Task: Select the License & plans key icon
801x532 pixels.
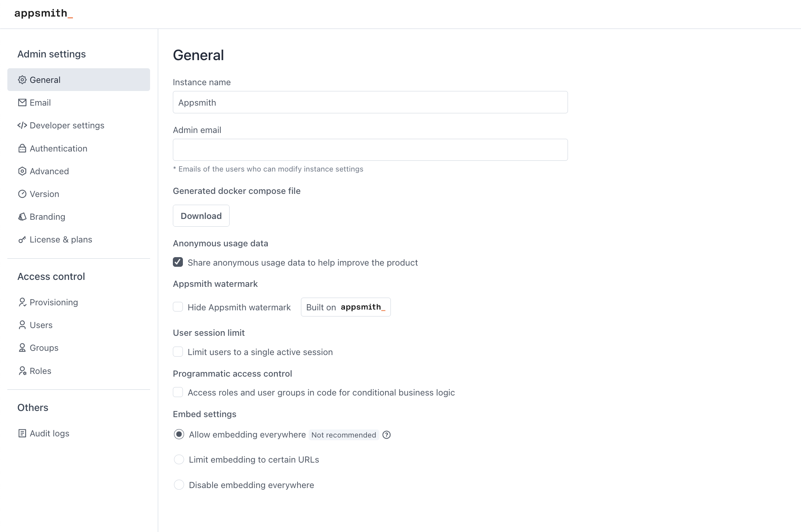Action: click(x=22, y=239)
